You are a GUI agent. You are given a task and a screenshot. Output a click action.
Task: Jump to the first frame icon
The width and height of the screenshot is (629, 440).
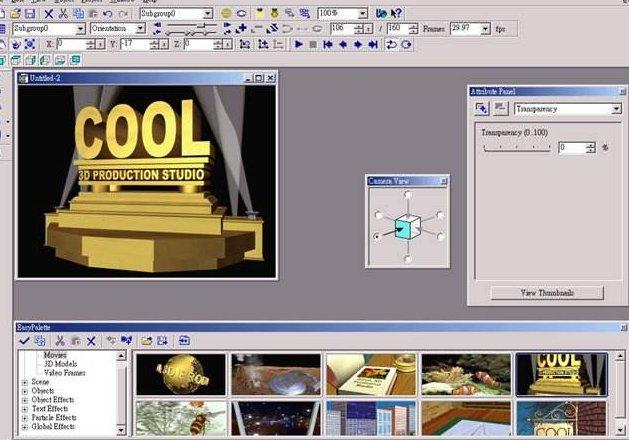(x=328, y=44)
